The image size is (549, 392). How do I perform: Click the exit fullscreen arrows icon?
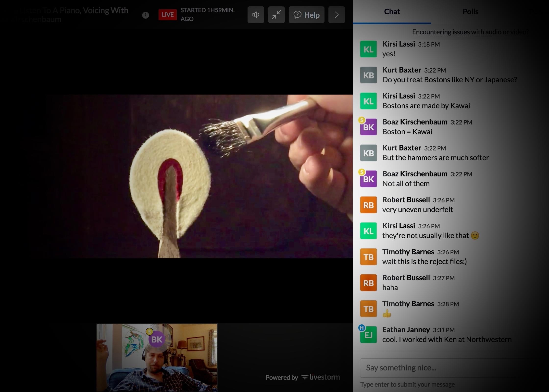pos(276,15)
